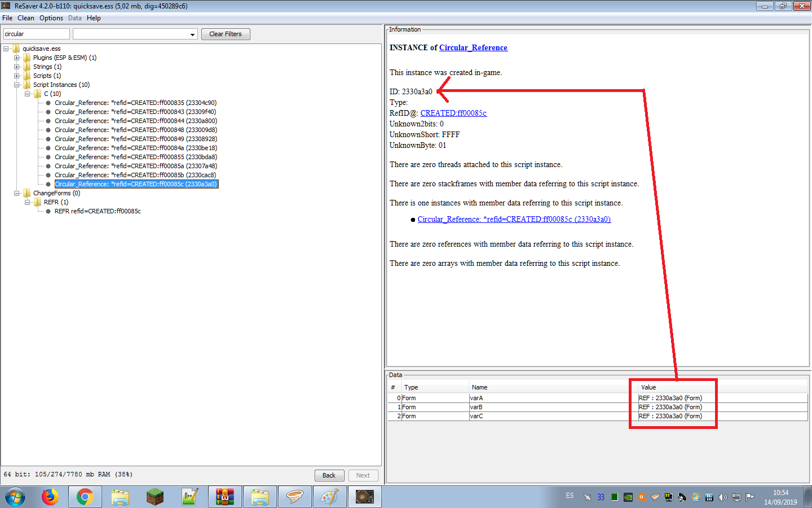Image resolution: width=812 pixels, height=508 pixels.
Task: Open the volume control in system tray
Action: pyautogui.click(x=723, y=497)
